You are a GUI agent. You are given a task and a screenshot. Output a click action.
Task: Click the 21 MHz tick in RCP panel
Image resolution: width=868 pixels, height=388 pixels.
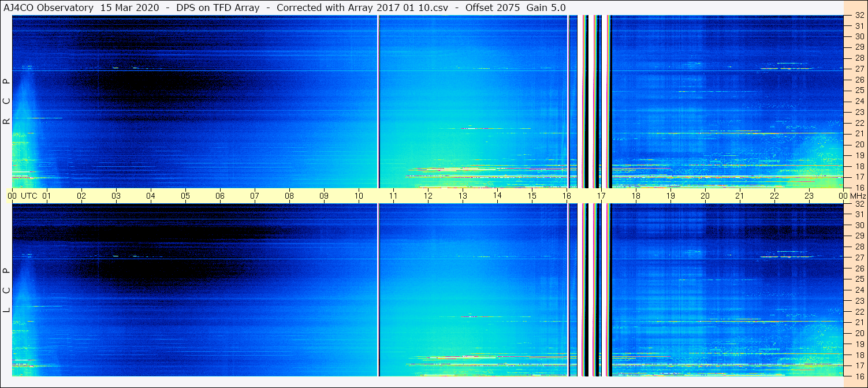859,133
